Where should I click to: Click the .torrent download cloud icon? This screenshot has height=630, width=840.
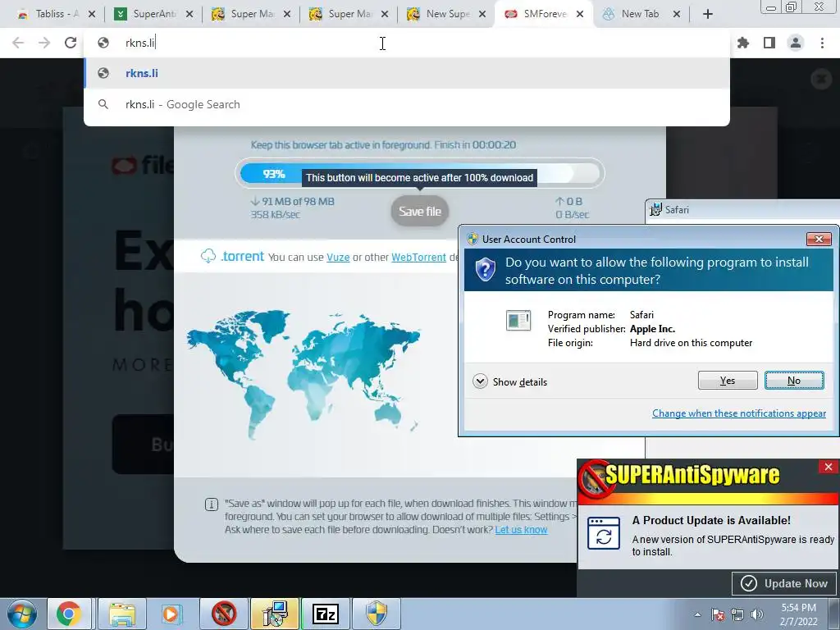208,256
